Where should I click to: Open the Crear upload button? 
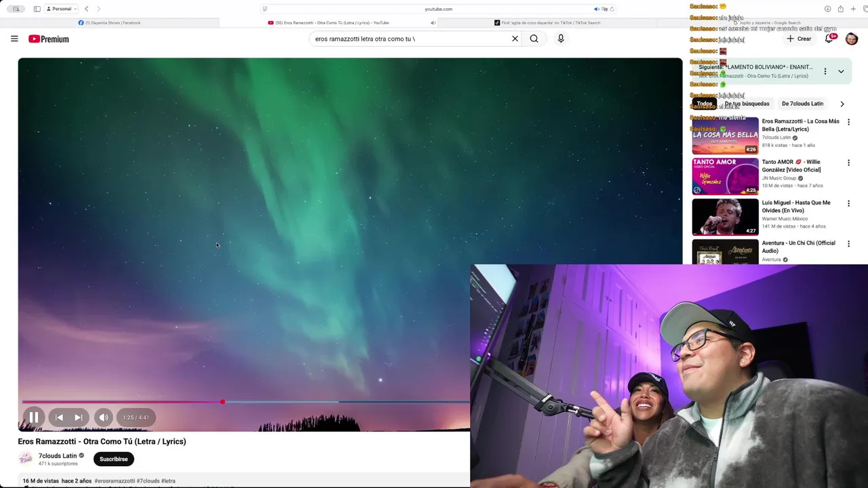coord(799,39)
